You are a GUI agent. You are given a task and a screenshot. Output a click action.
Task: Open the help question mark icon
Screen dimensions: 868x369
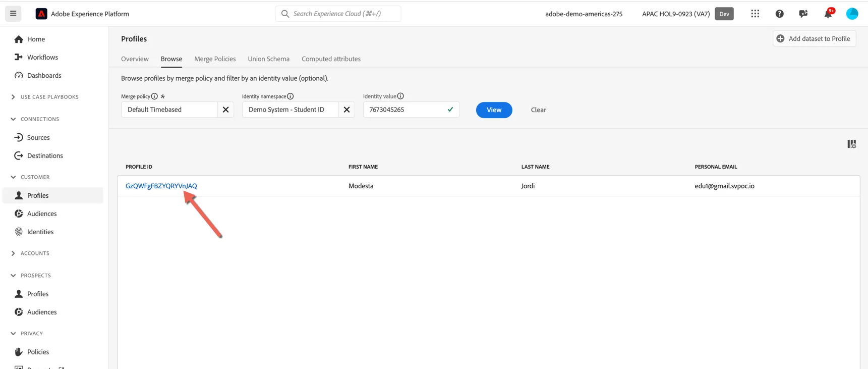pos(779,14)
